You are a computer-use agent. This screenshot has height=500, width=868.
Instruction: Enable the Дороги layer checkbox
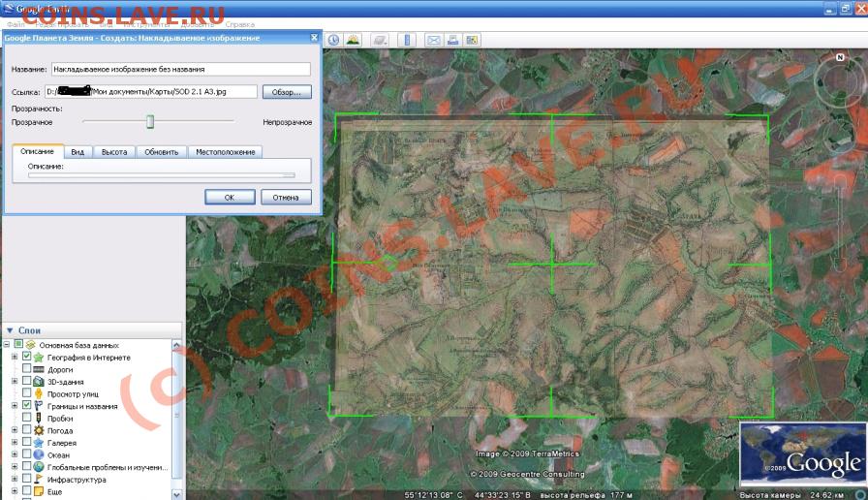point(26,369)
